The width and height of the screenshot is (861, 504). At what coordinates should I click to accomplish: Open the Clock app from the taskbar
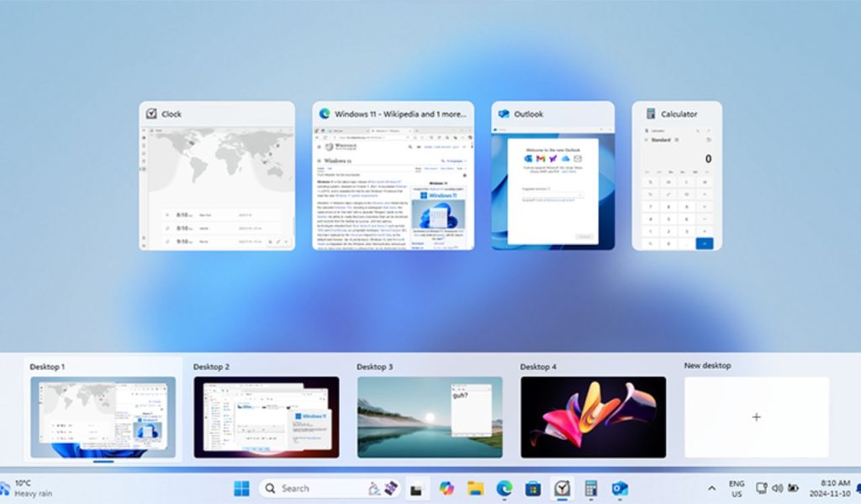tap(561, 487)
